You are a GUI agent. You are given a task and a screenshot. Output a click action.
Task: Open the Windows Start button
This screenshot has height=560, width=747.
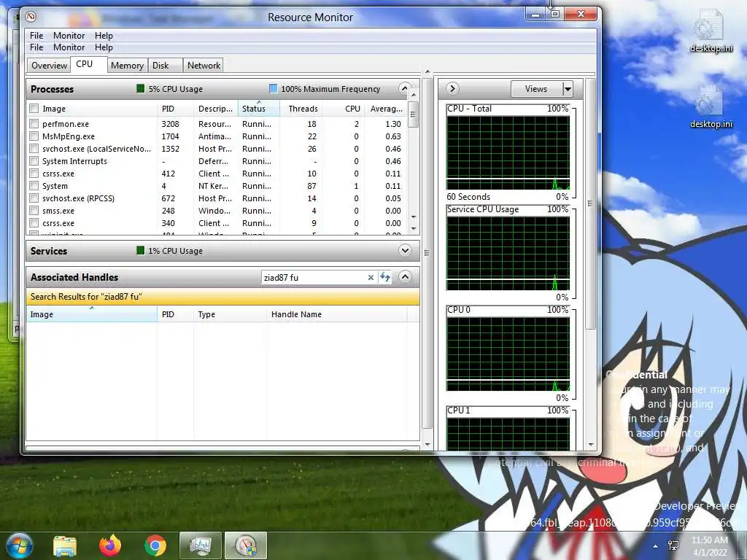pyautogui.click(x=19, y=545)
